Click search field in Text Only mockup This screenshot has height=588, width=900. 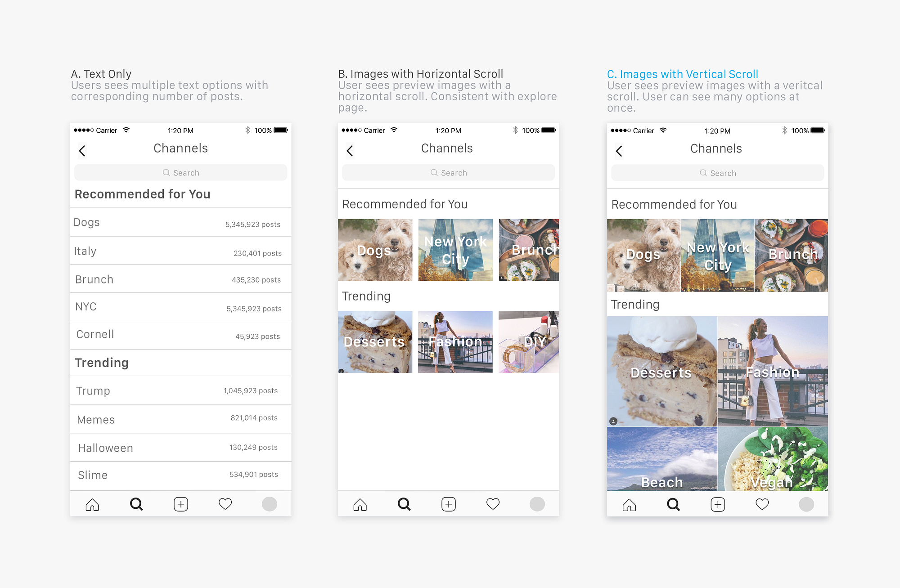click(x=180, y=173)
